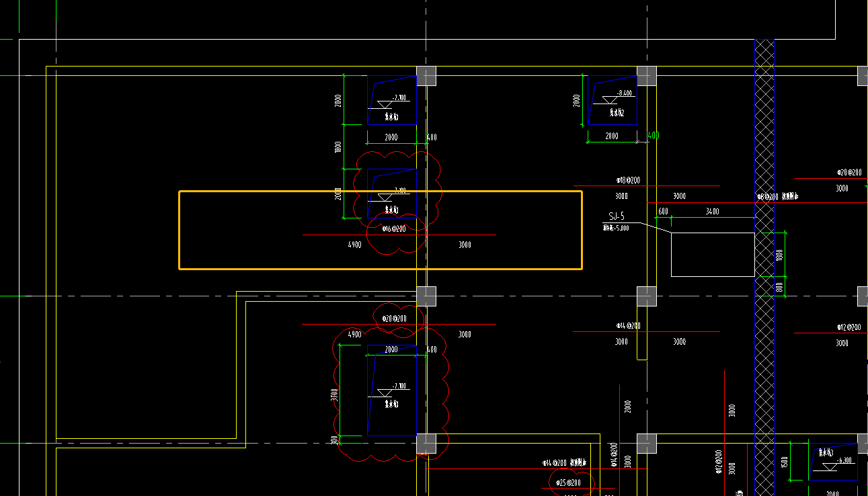Screen dimensions: 868x496
Task: Click the 4900 dimension under Φ20@200 line
Action: coord(354,334)
